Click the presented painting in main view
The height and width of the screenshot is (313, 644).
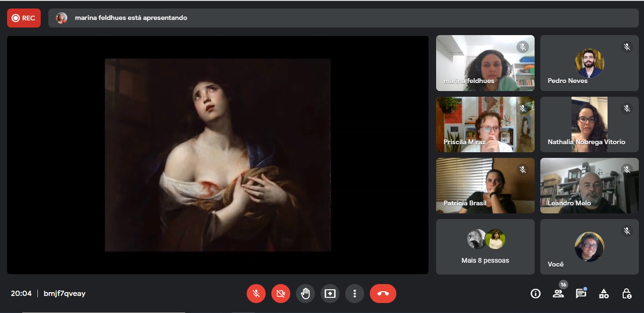point(218,155)
